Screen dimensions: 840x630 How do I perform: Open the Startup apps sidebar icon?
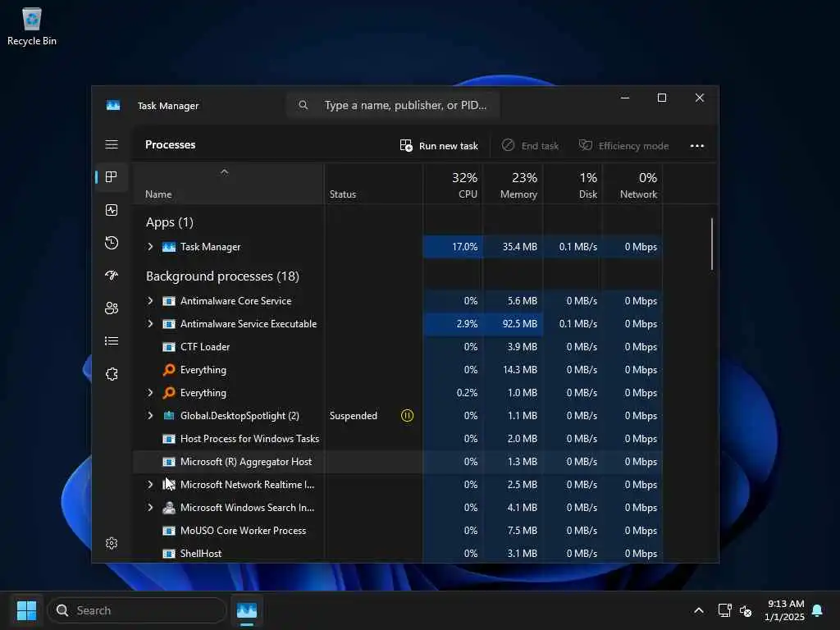[112, 276]
